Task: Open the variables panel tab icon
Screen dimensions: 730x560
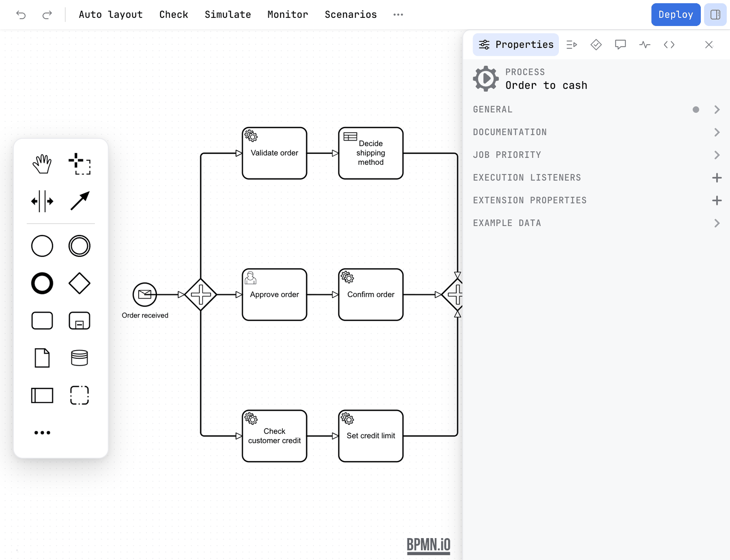Action: click(x=572, y=45)
